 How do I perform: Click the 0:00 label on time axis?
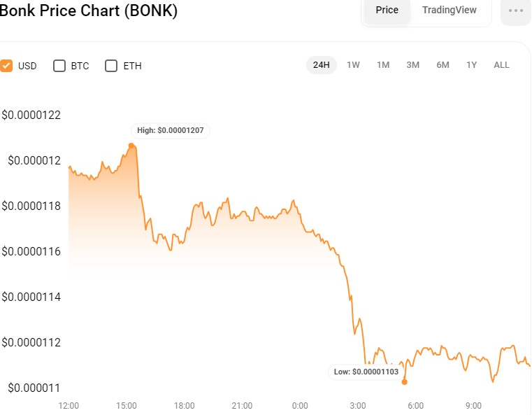coord(299,405)
